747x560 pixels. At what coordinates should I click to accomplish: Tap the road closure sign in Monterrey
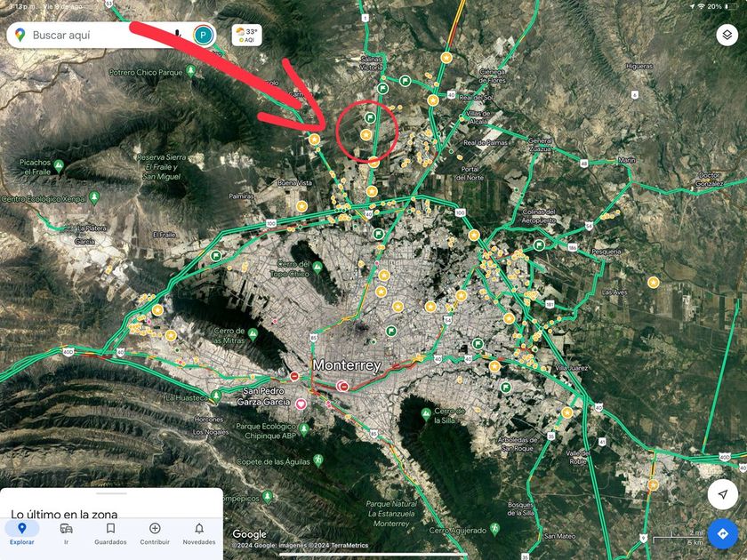343,386
